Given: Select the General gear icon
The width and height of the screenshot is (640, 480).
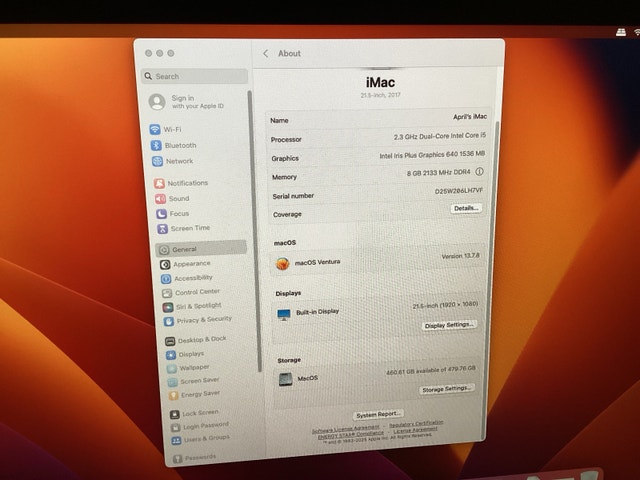Looking at the screenshot, I should tap(164, 250).
